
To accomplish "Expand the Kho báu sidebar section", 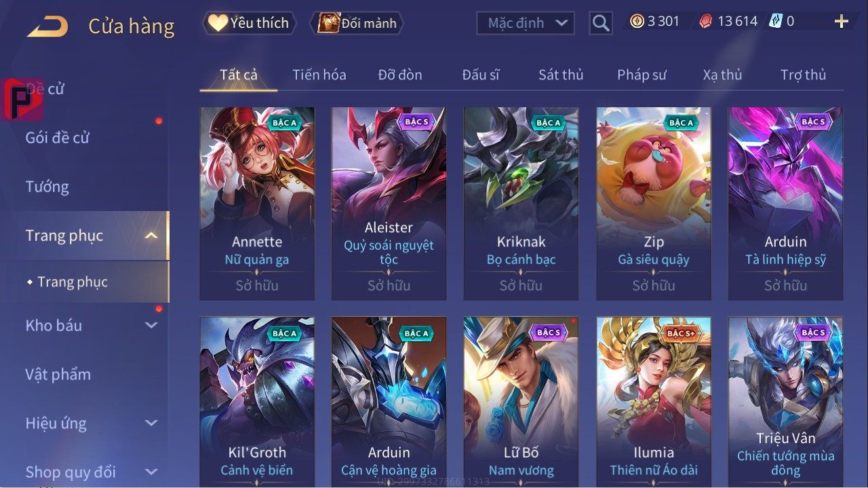I will 151,325.
